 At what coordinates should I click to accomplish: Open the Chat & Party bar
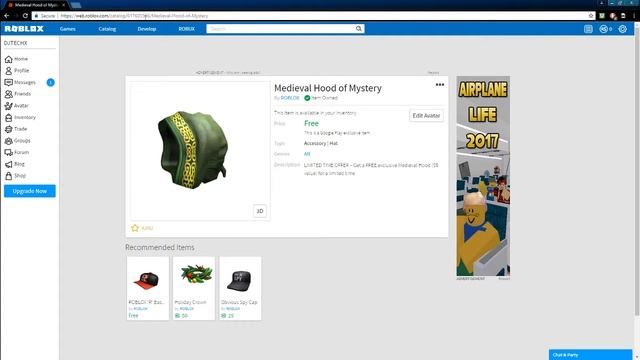point(590,355)
